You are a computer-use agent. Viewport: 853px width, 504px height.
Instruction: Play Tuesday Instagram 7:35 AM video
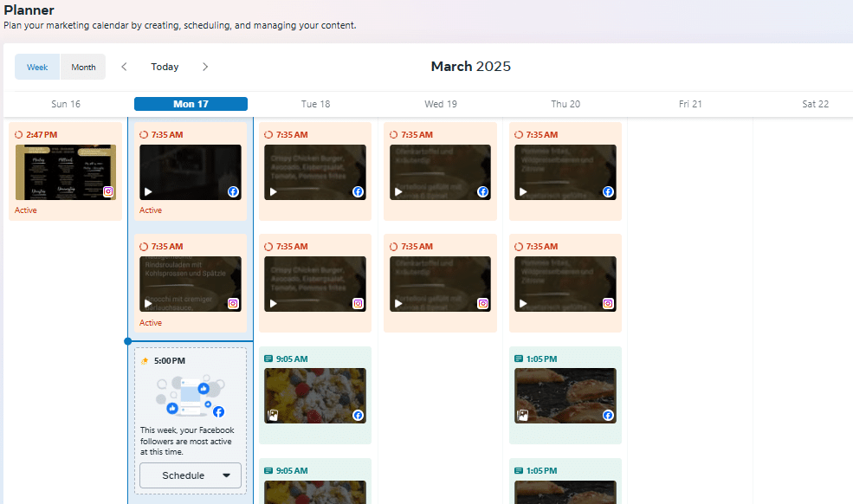pos(273,304)
